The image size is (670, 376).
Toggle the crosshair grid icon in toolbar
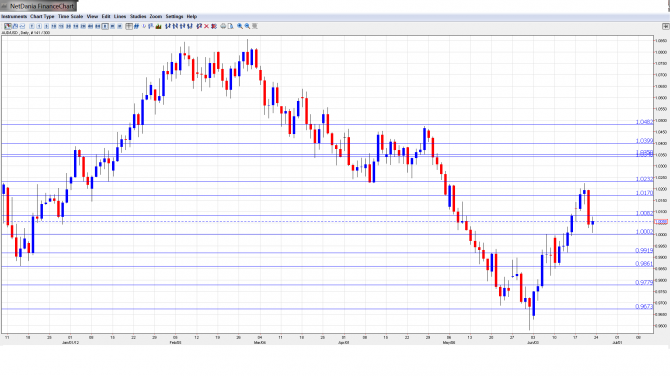pyautogui.click(x=129, y=26)
